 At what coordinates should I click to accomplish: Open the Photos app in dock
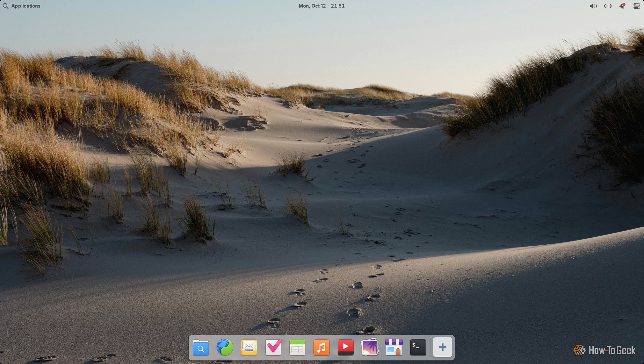click(370, 347)
